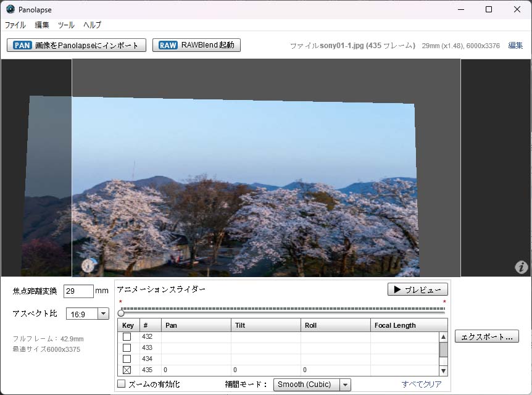Toggle the Key checkbox for frame 433

(127, 347)
